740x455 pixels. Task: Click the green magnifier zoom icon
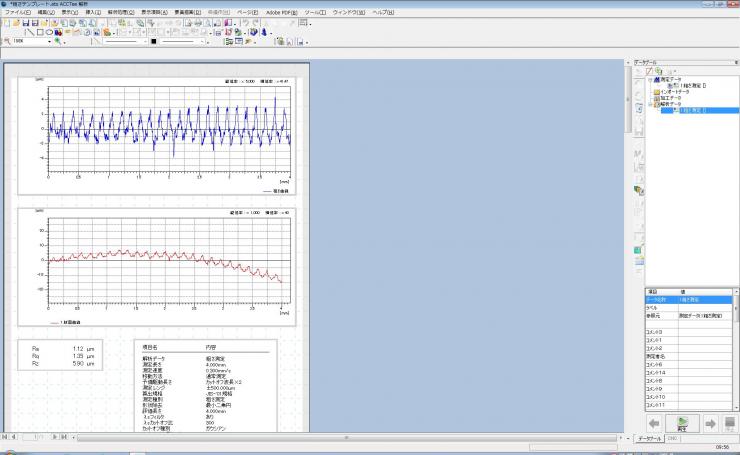58,42
